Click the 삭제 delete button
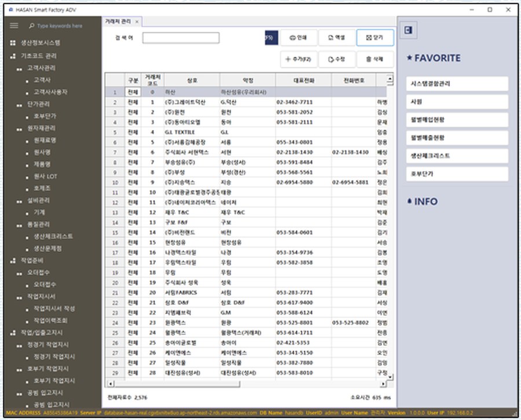This screenshot has width=521, height=420. point(375,60)
